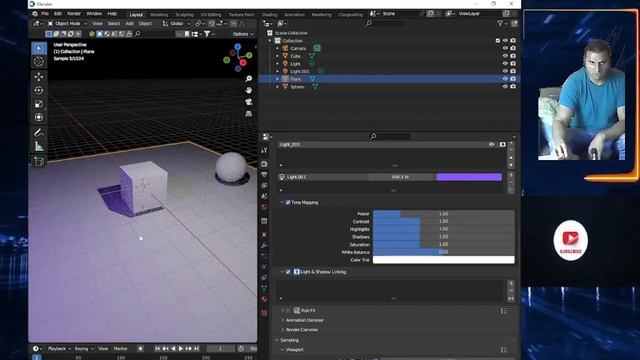Open the Edit menu
The height and width of the screenshot is (360, 640).
(58, 13)
